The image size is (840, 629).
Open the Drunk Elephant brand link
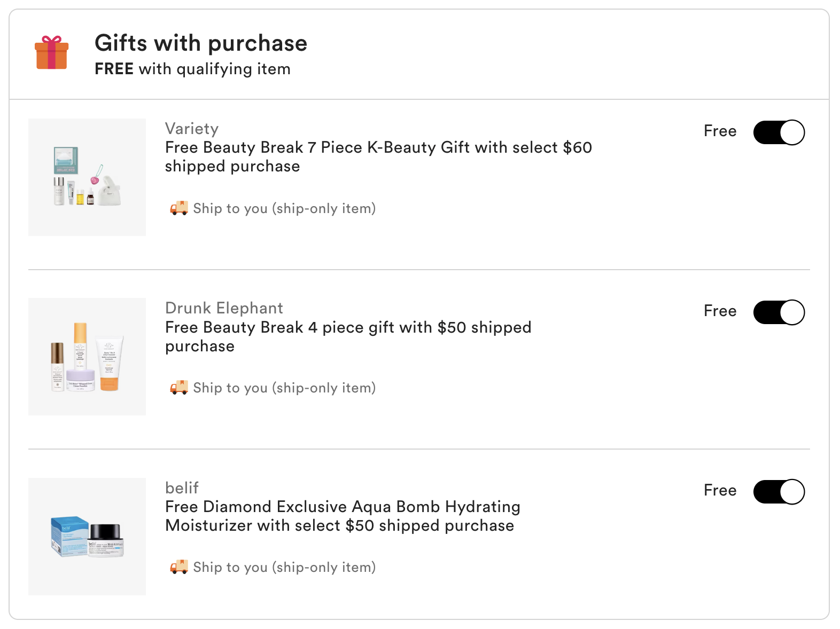pos(224,308)
